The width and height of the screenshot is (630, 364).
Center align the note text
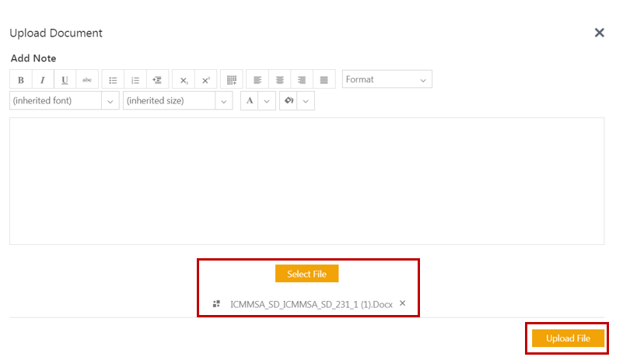pos(280,80)
